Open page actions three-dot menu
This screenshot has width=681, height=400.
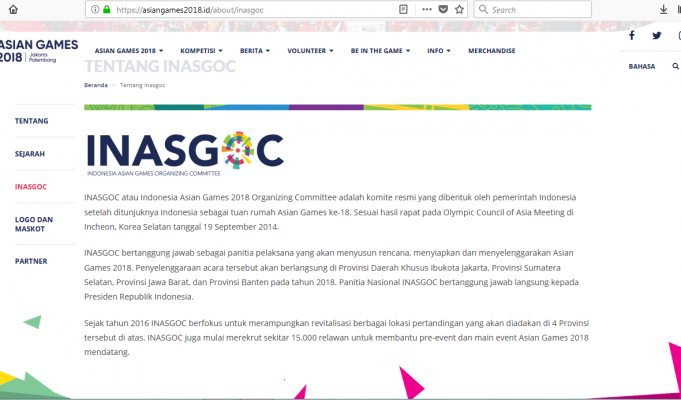pyautogui.click(x=425, y=9)
